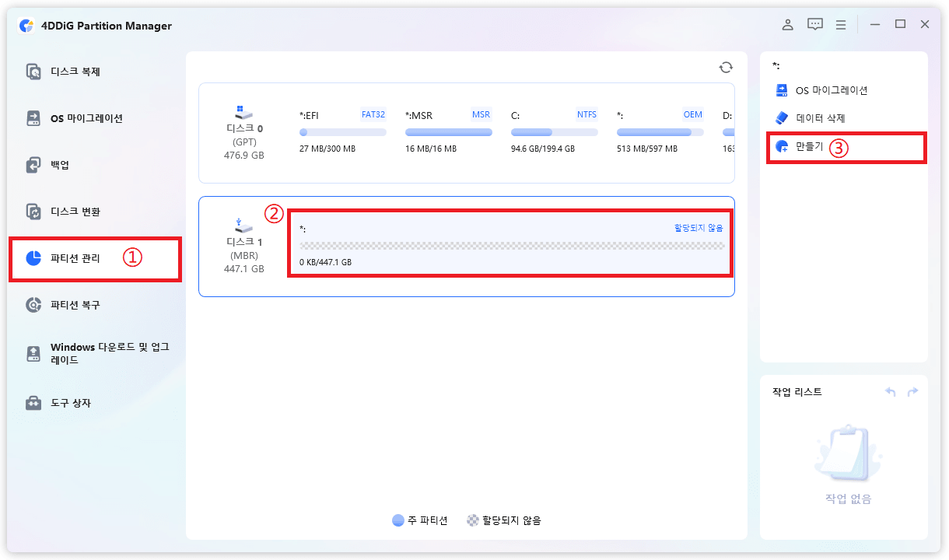The height and width of the screenshot is (560, 949).
Task: Open the feedback chat icon
Action: tap(814, 25)
